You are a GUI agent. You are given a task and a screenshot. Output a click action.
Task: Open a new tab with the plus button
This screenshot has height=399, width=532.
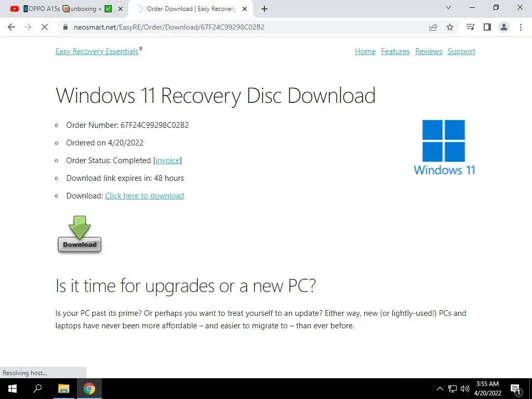coord(264,9)
